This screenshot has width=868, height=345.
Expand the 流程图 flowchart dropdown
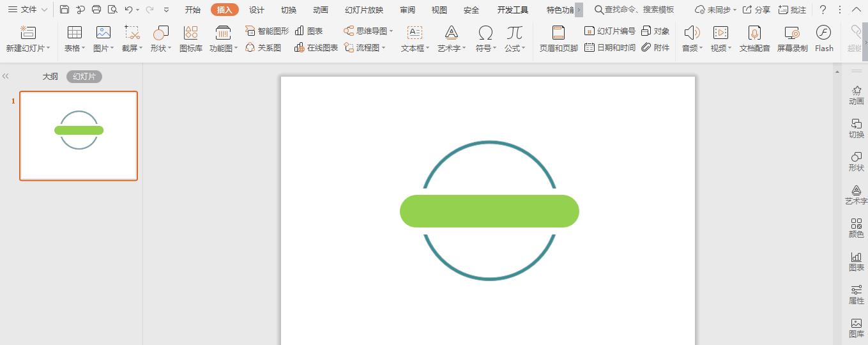(x=383, y=48)
